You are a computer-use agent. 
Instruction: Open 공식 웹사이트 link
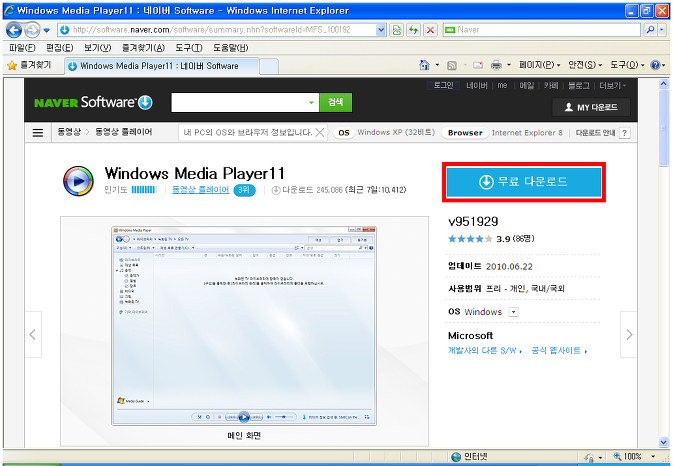[x=559, y=351]
